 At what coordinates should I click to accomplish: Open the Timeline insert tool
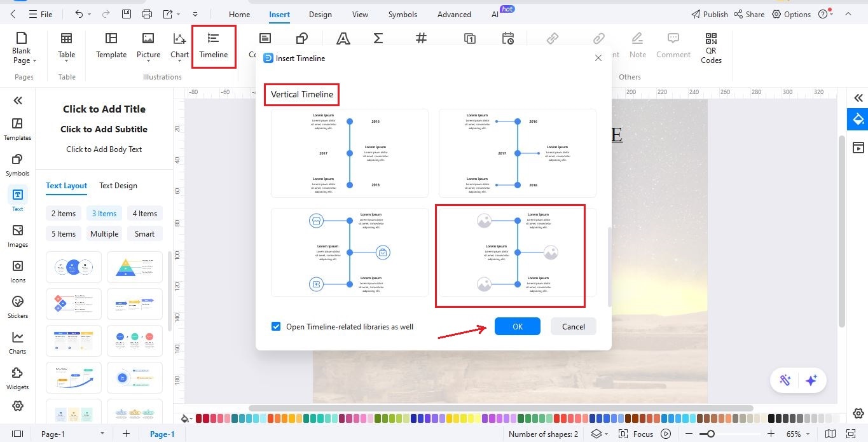213,46
